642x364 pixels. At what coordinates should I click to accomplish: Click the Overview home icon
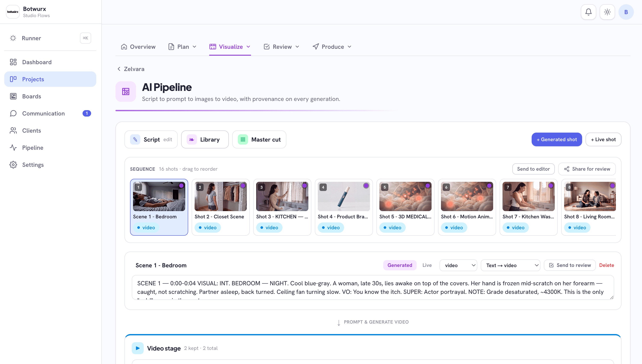pyautogui.click(x=124, y=47)
